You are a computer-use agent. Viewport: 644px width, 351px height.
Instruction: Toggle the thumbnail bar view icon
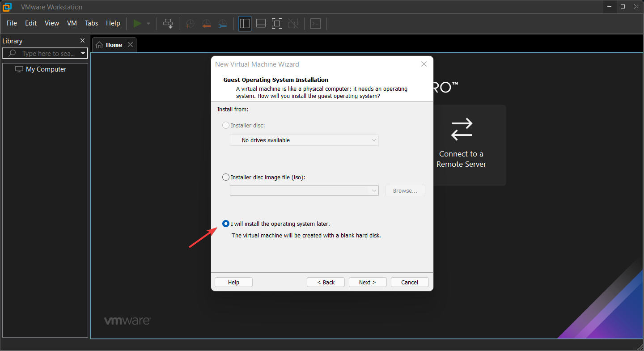pos(261,24)
